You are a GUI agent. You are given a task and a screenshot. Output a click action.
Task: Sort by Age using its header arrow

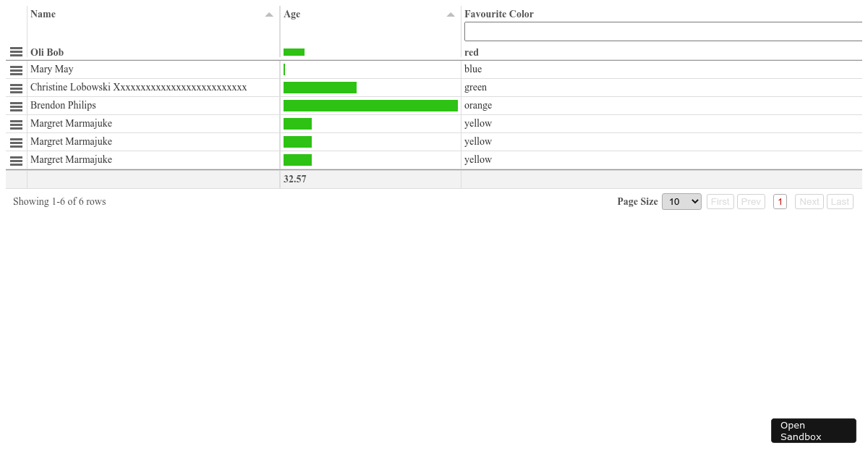tap(451, 14)
